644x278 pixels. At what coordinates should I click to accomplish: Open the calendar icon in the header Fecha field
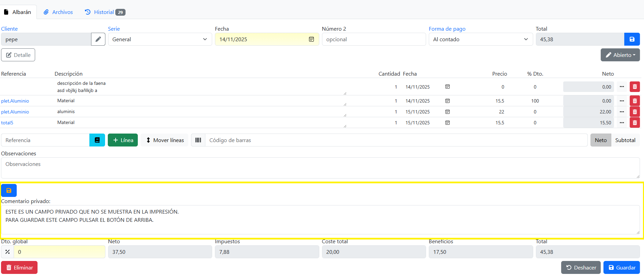click(311, 39)
